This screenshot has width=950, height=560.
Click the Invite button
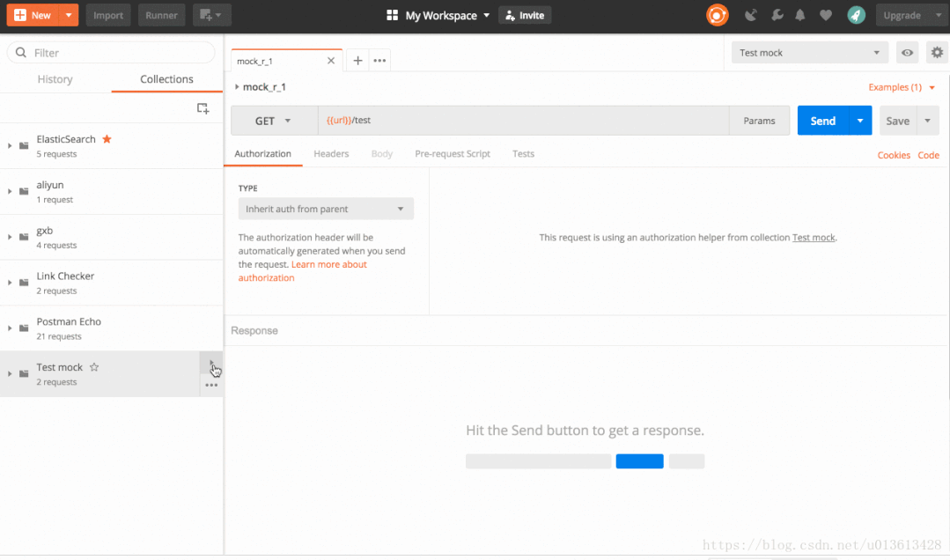(525, 15)
